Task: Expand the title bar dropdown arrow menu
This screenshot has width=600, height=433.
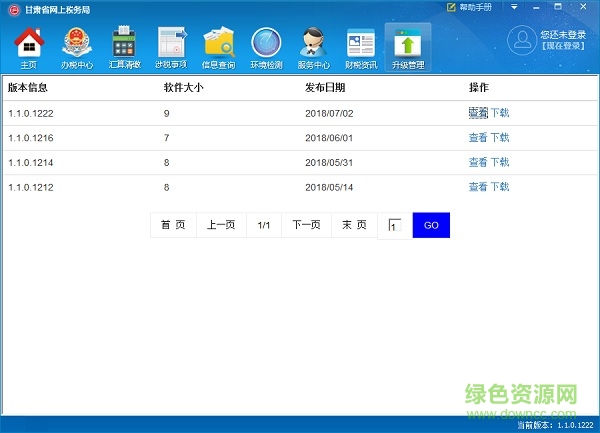Action: [x=514, y=7]
